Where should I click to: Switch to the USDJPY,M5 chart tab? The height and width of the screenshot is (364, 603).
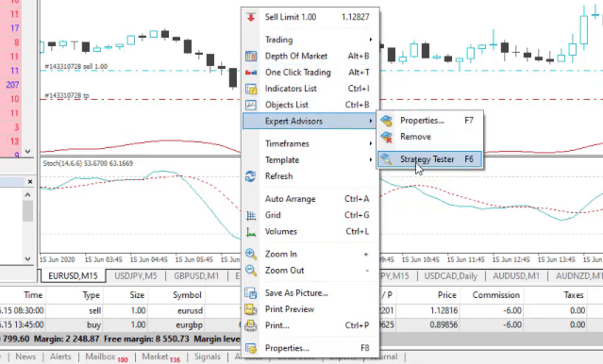click(136, 276)
